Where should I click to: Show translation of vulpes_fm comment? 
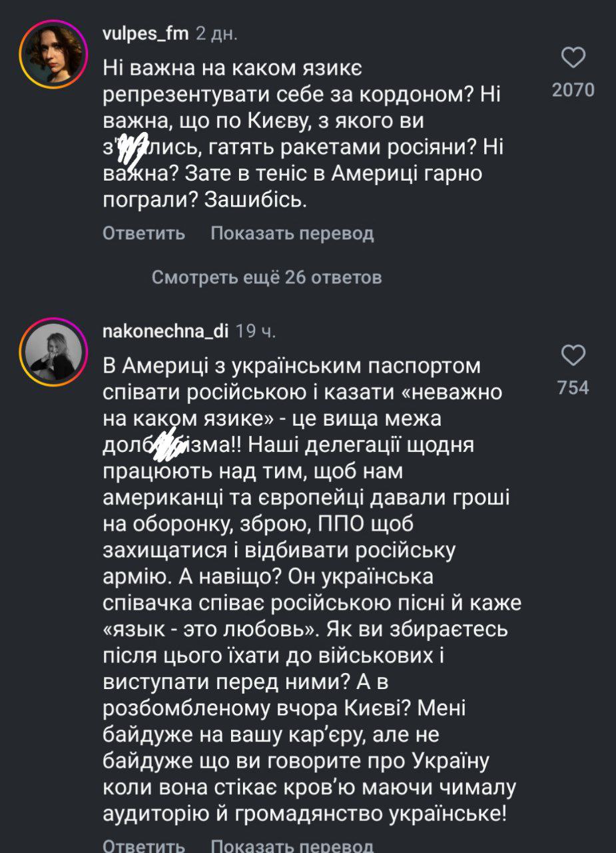(x=292, y=234)
